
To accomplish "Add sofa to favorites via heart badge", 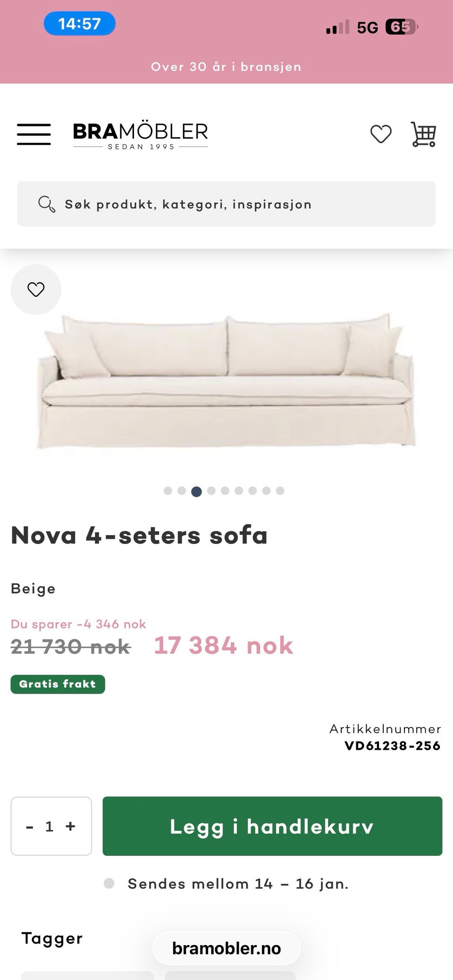I will click(36, 289).
